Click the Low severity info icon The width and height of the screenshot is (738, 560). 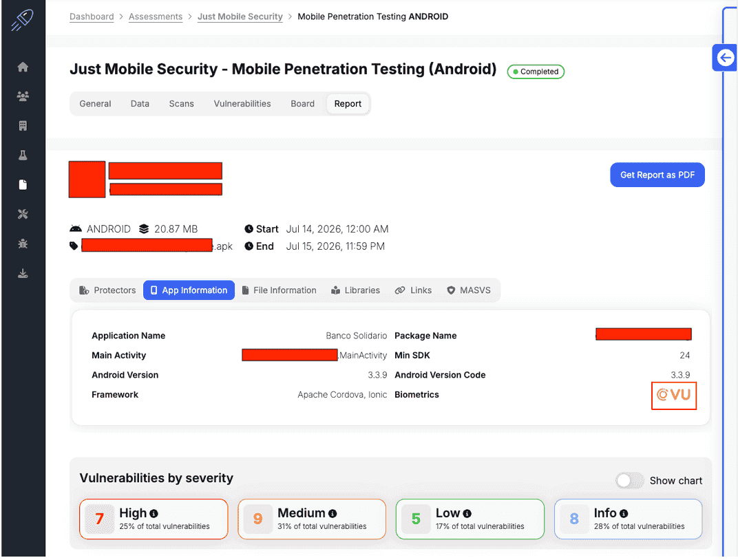click(467, 514)
